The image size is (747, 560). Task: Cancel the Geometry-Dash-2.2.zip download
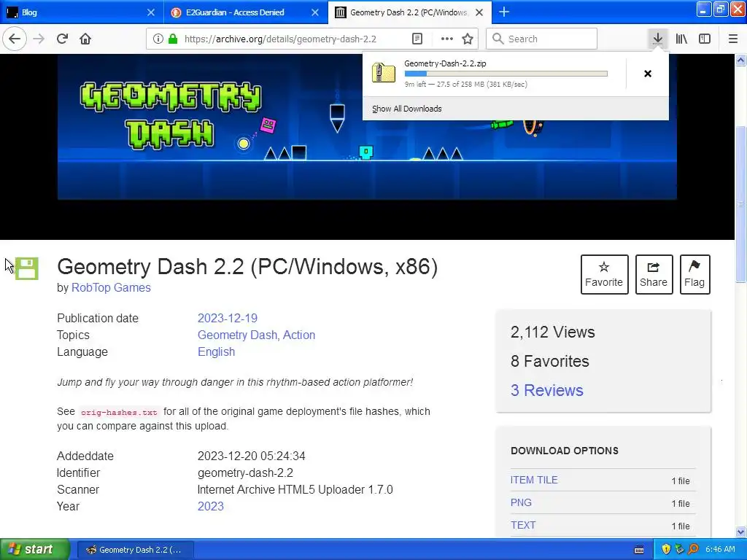648,74
